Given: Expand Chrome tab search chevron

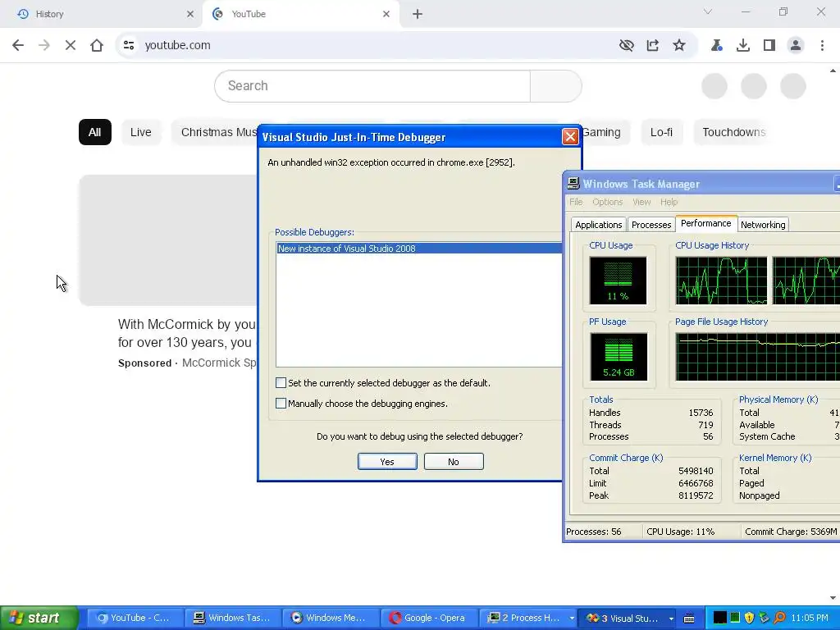Looking at the screenshot, I should 708,11.
